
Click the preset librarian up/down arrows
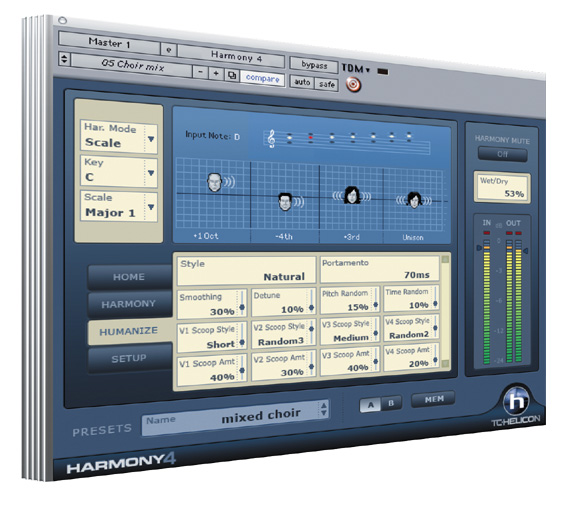(x=64, y=58)
